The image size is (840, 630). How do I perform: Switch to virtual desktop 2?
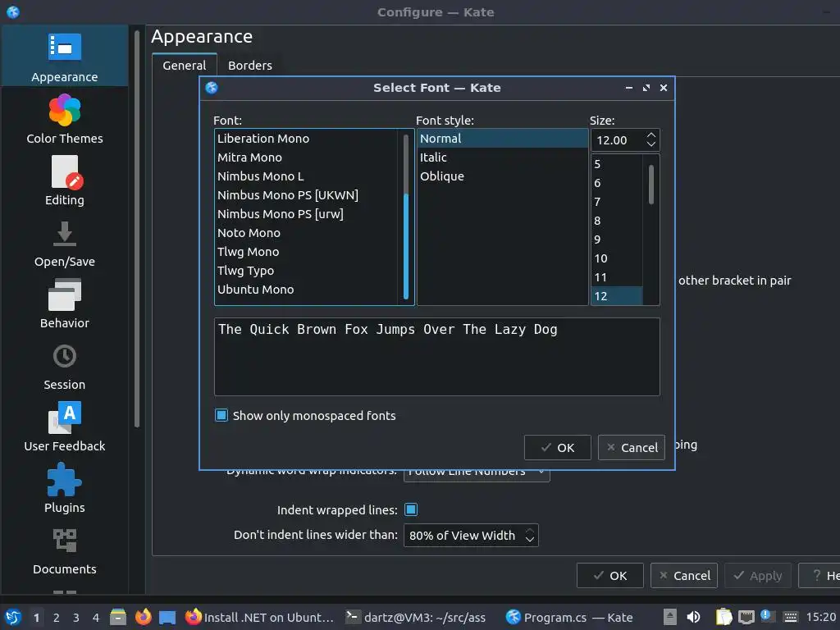57,618
